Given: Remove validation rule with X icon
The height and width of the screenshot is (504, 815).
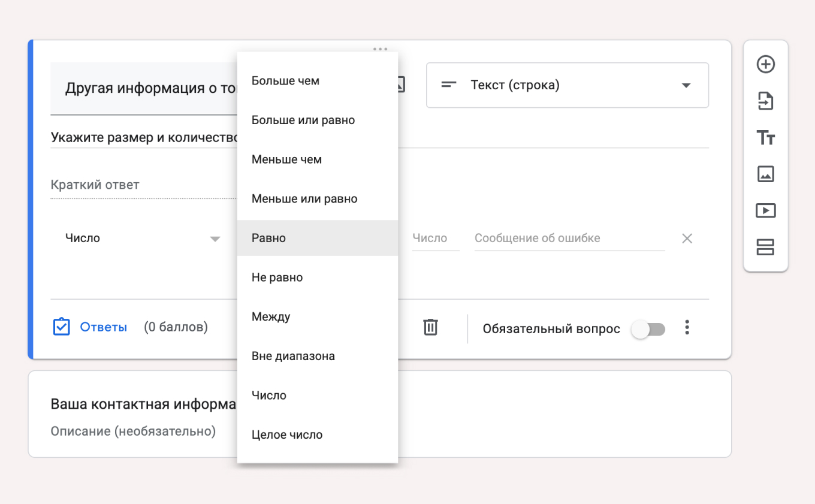Looking at the screenshot, I should click(687, 239).
